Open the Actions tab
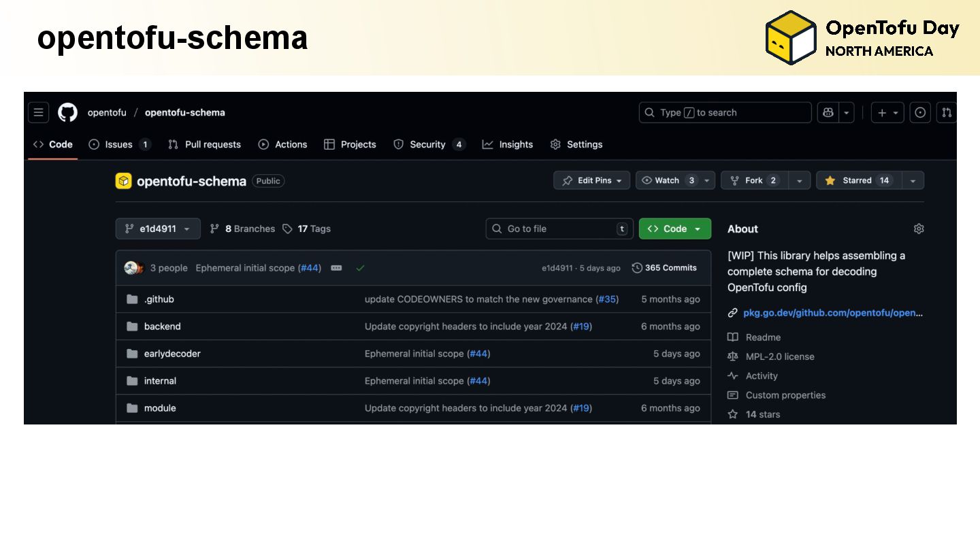980x551 pixels. [282, 144]
